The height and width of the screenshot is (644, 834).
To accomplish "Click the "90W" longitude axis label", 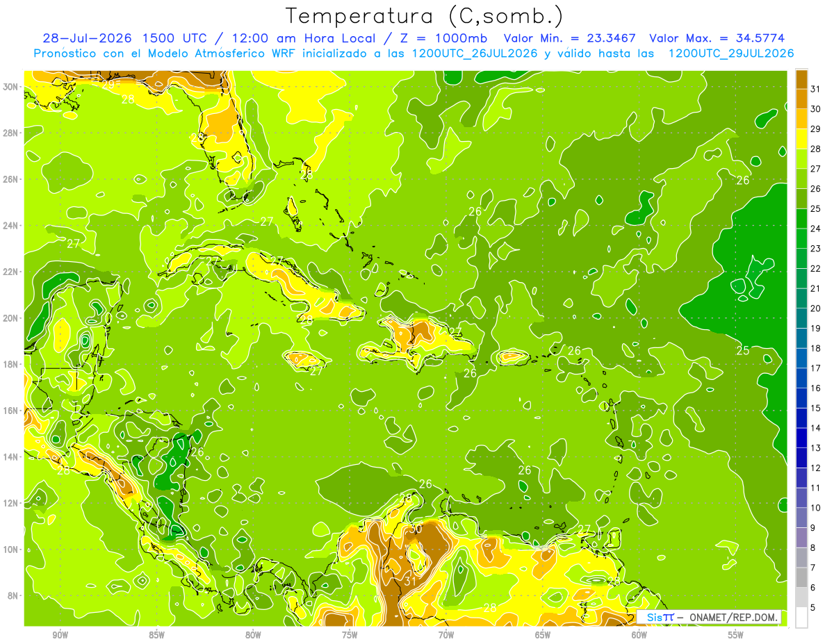I will coord(60,635).
